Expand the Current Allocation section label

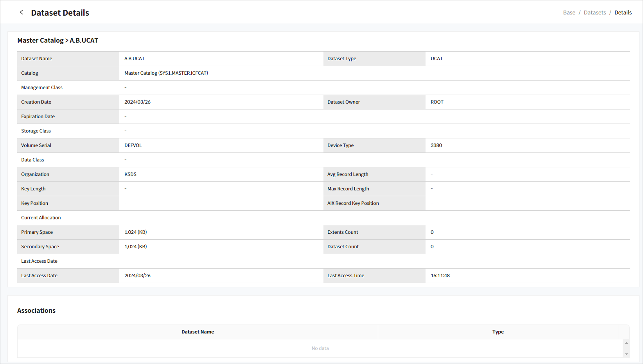tap(41, 217)
